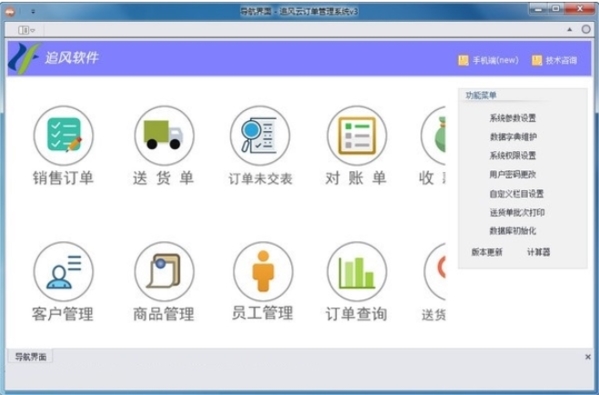Open 系统参数设置 in function menu

513,118
